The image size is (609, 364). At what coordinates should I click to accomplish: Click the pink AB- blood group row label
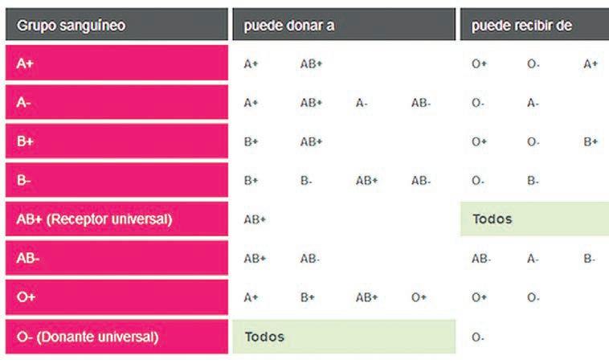tap(116, 259)
